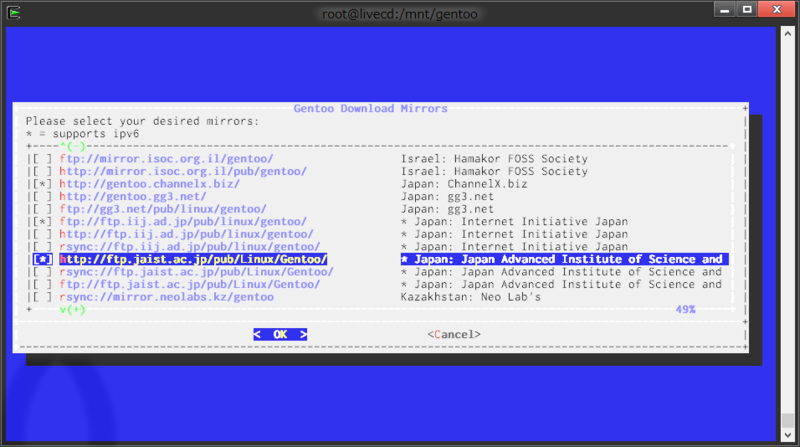The image size is (800, 447).
Task: Maximize the terminal window
Action: 747,9
